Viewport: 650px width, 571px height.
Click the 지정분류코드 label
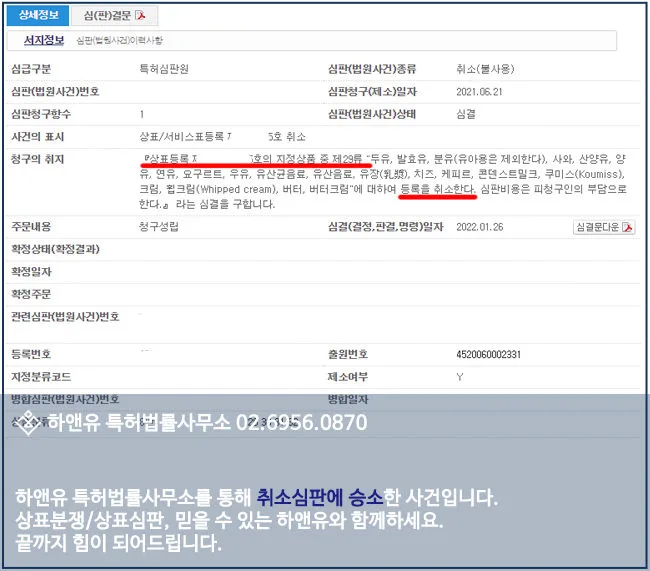click(x=41, y=377)
